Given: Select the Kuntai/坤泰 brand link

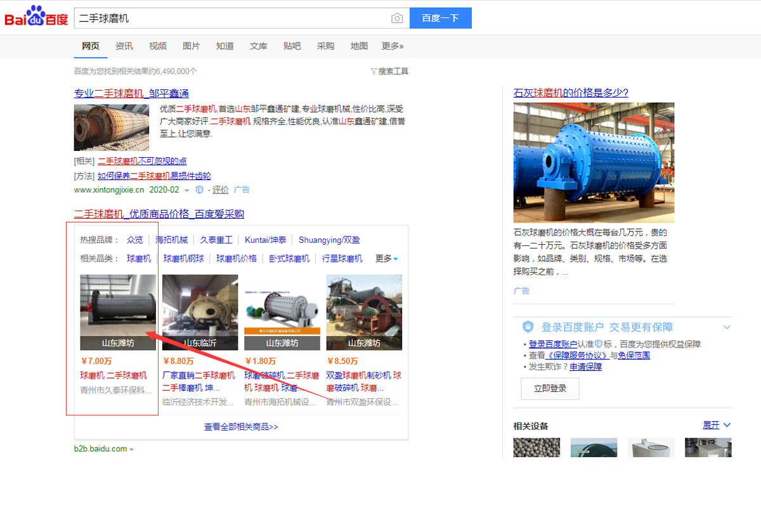Looking at the screenshot, I should coord(266,240).
